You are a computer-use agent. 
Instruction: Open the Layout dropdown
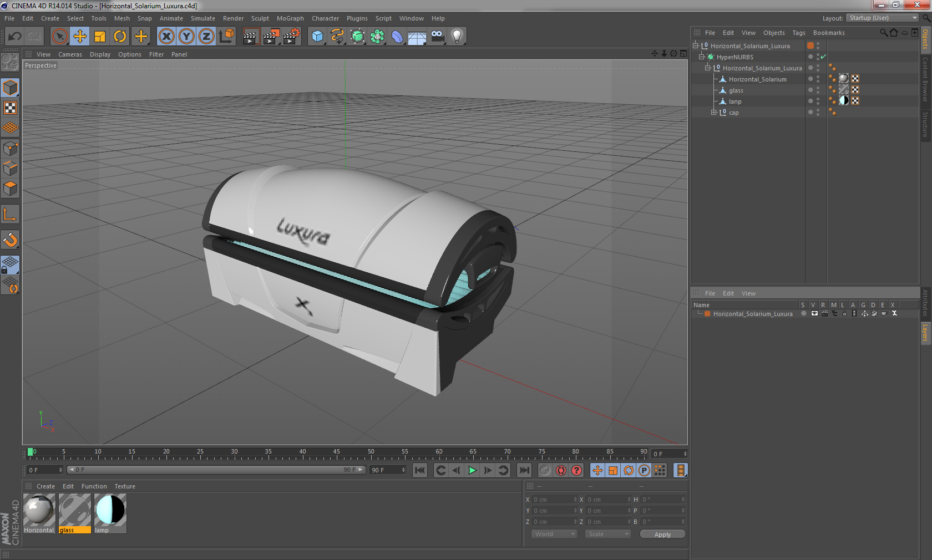(883, 18)
